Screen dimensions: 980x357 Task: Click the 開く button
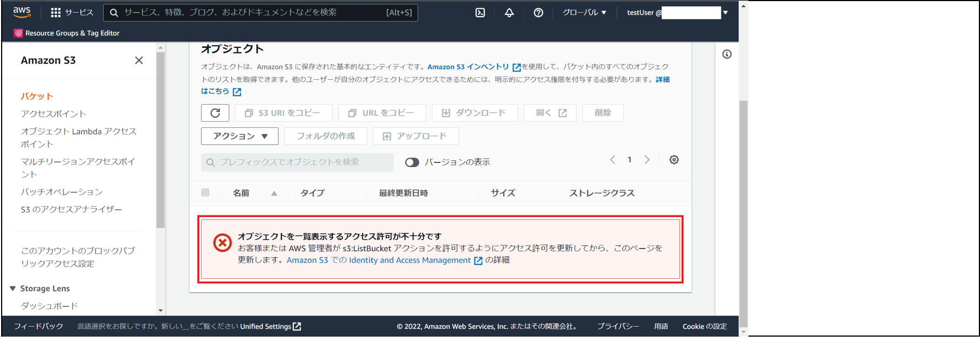pyautogui.click(x=550, y=113)
